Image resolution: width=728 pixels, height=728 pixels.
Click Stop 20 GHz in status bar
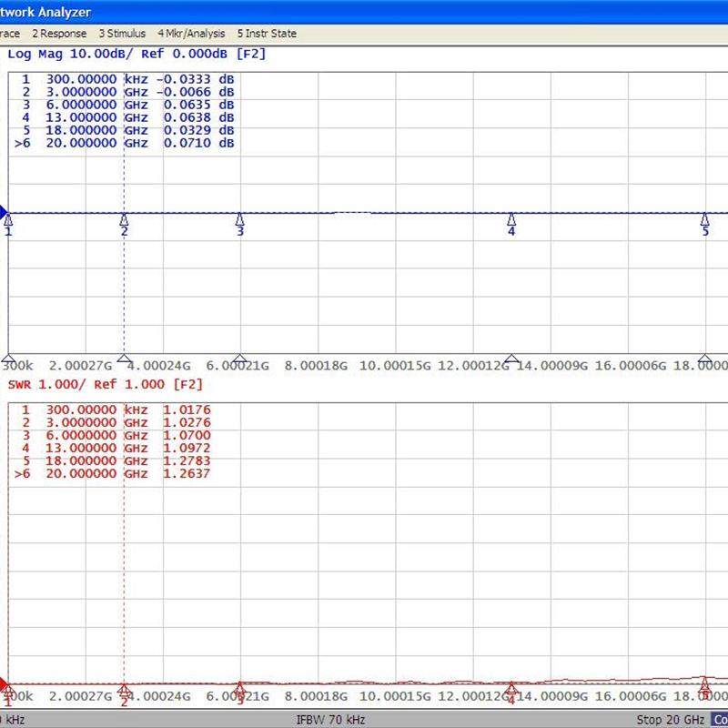click(671, 720)
